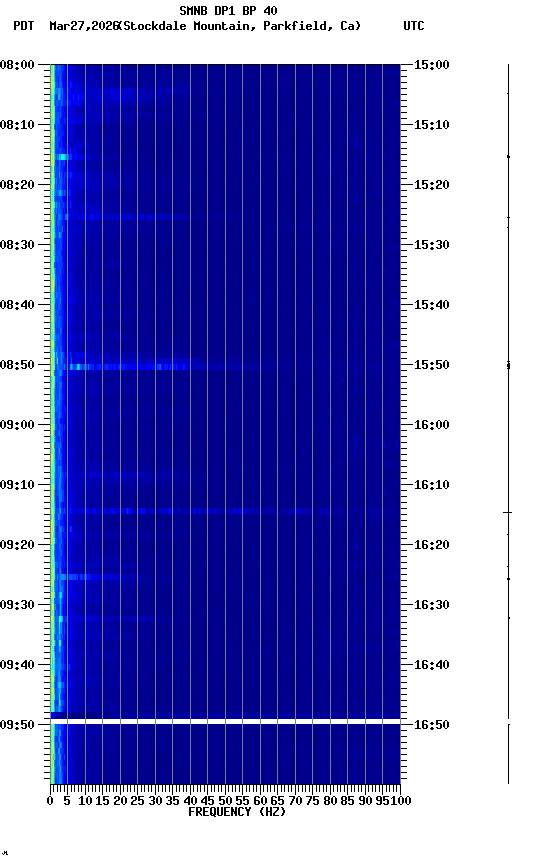Click the 16:00 UTC time label

click(x=432, y=425)
